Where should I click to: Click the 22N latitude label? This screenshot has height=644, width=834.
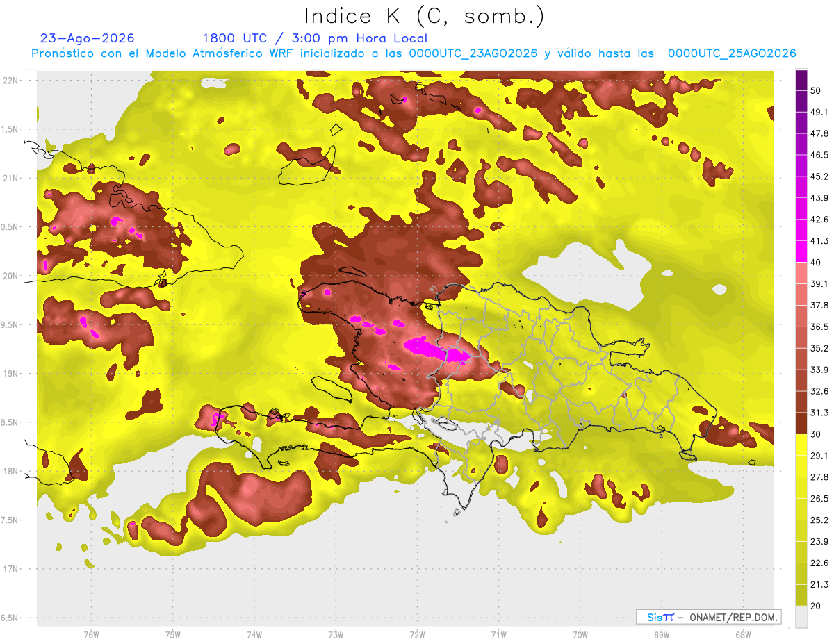coord(11,80)
